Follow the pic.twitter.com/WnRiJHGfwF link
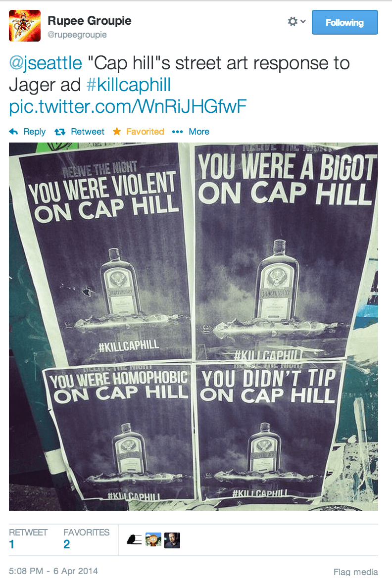Viewport: 392px width, 584px height. tap(128, 106)
